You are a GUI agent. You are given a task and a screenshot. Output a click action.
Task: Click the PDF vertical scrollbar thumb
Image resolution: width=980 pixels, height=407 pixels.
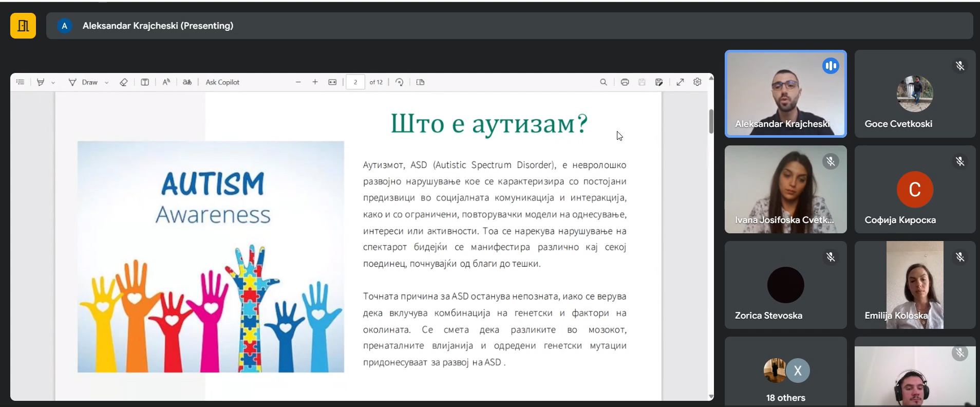[711, 121]
